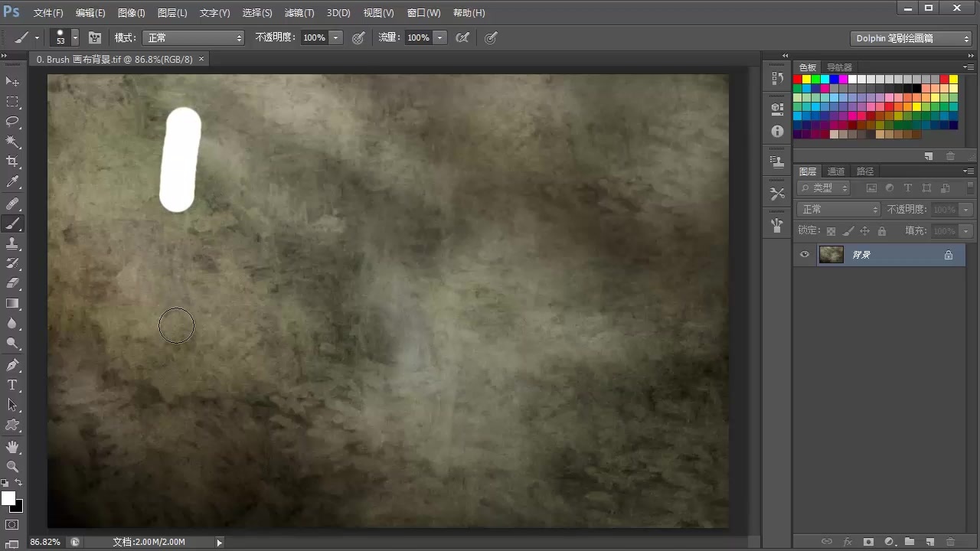
Task: Pick the red swatch in Swatches panel
Action: tap(797, 79)
